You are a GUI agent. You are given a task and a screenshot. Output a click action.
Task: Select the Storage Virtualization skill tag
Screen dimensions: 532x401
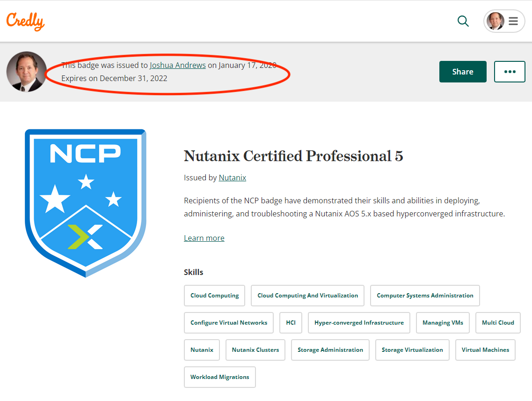(x=412, y=350)
